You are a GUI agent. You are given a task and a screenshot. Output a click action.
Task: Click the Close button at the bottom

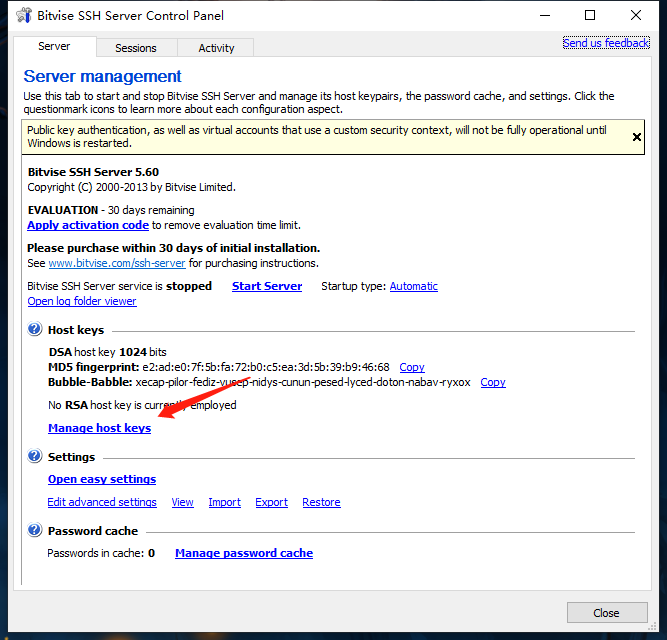(x=607, y=613)
